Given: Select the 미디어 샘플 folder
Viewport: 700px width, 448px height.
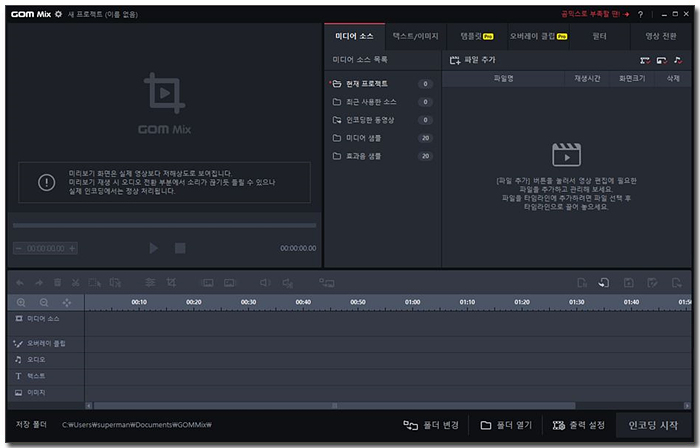Looking at the screenshot, I should coord(382,138).
